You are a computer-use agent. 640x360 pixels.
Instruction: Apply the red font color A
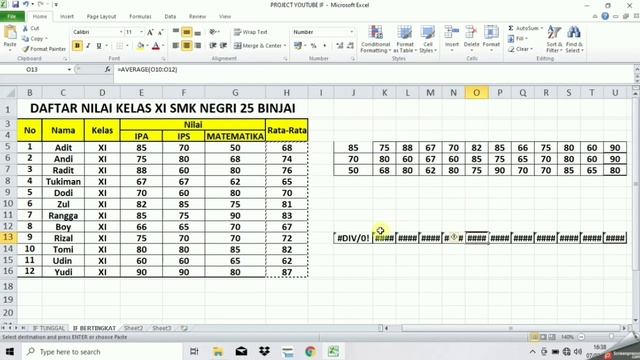click(x=156, y=46)
